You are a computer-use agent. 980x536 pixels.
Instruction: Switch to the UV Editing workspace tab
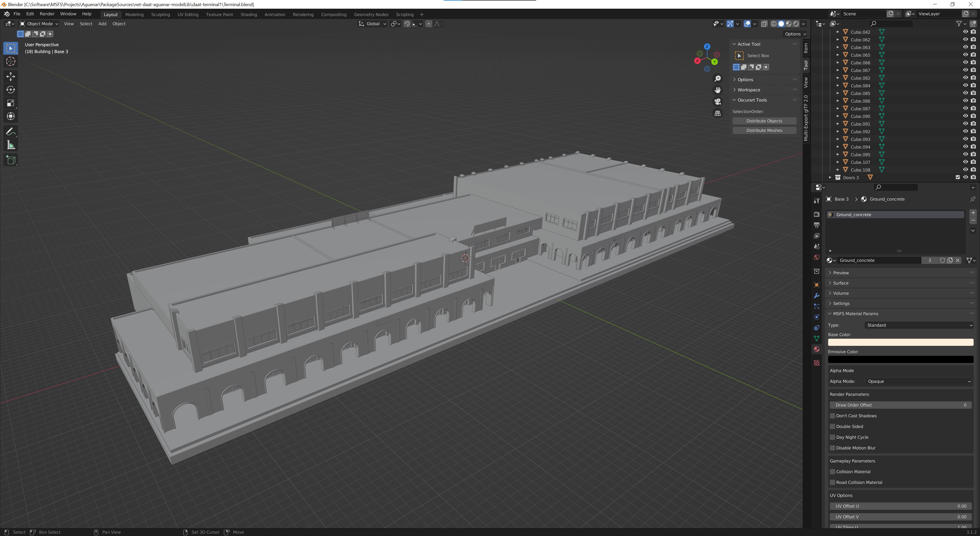[x=188, y=15]
